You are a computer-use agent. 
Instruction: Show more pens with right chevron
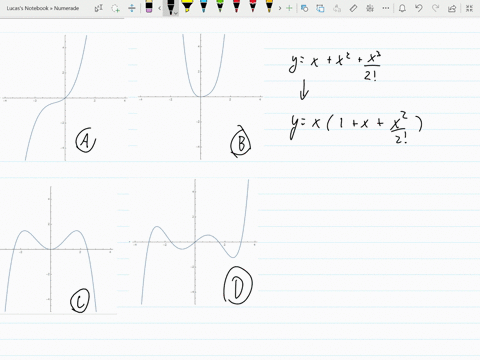[x=280, y=8]
